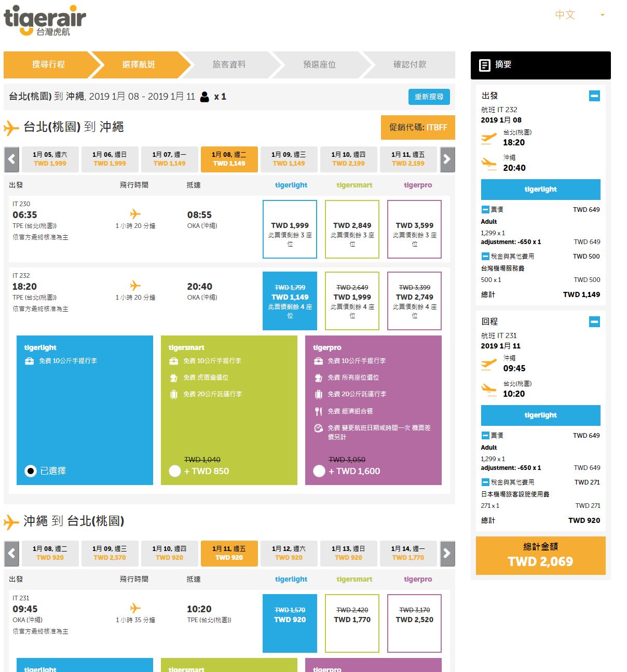Click the plane icon of flight IT 230
This screenshot has height=672, width=627.
[135, 214]
